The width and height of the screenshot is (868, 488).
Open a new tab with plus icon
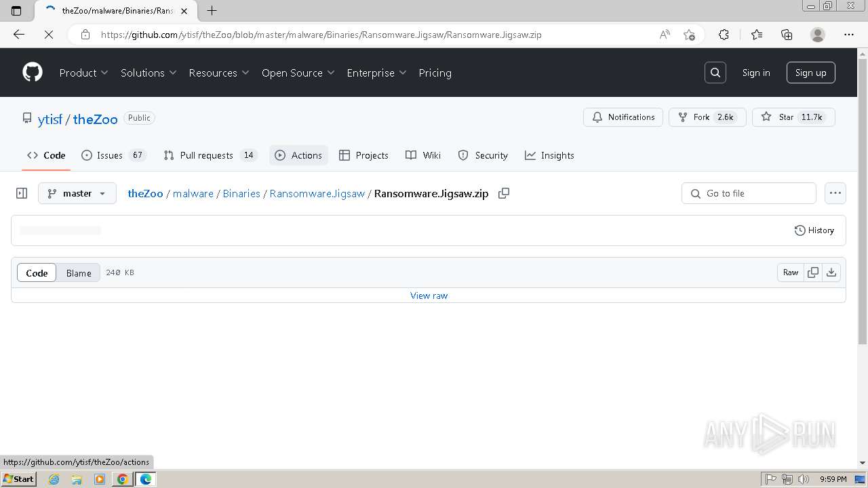212,10
